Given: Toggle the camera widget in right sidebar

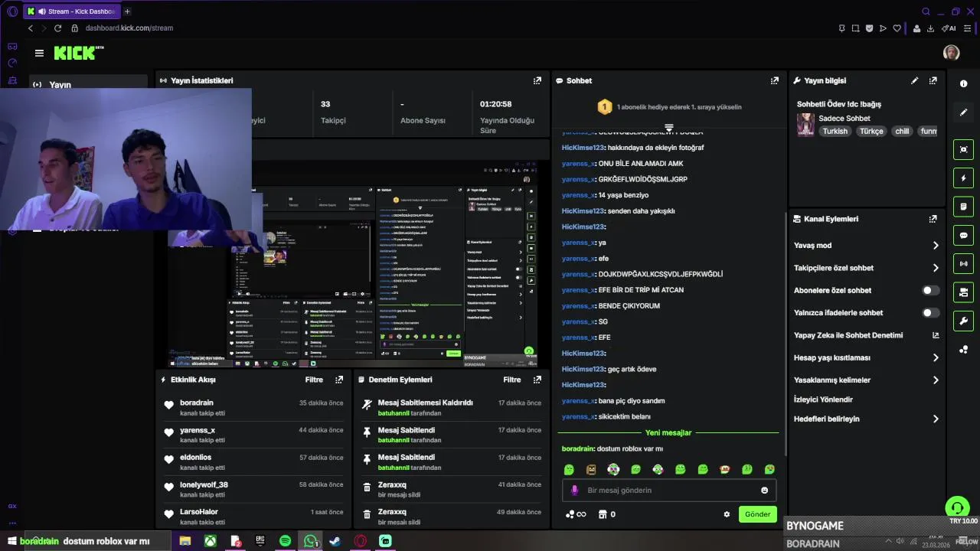Looking at the screenshot, I should (963, 292).
